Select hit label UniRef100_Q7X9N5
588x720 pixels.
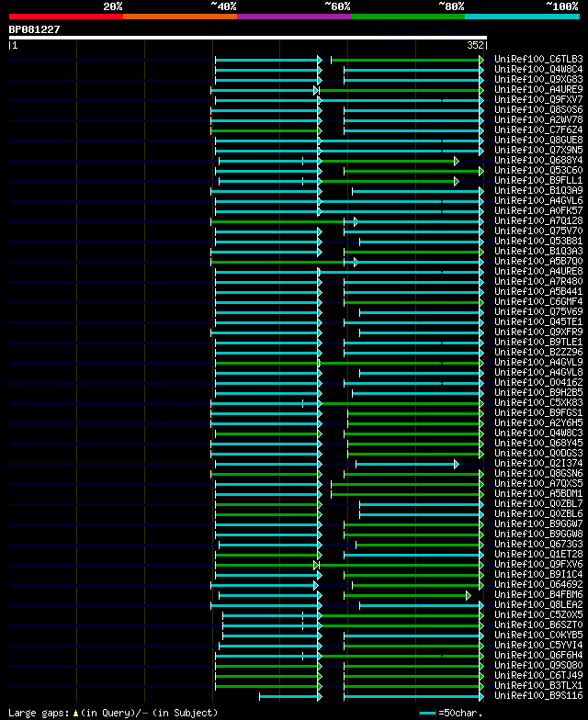(x=538, y=151)
